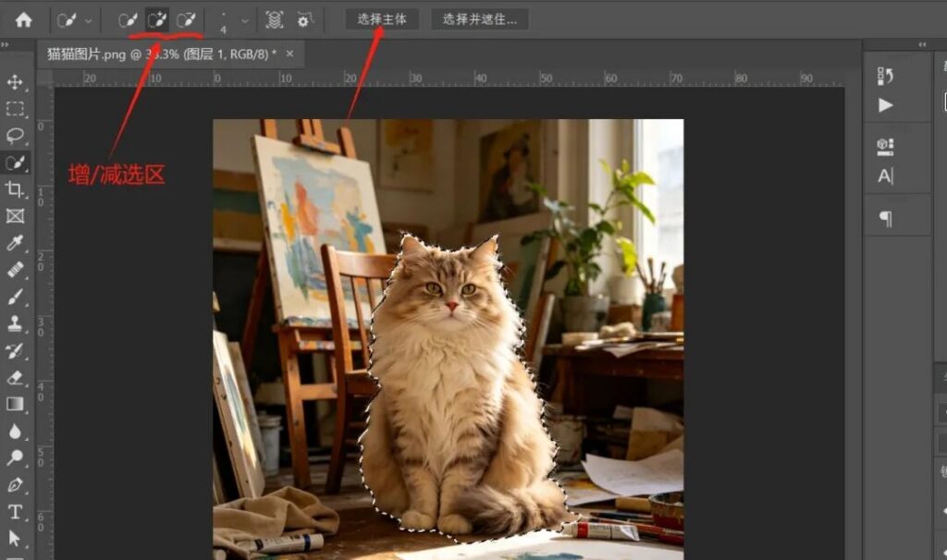Go to the Photoshop Home screen
Viewport: 947px width, 560px height.
click(x=23, y=20)
